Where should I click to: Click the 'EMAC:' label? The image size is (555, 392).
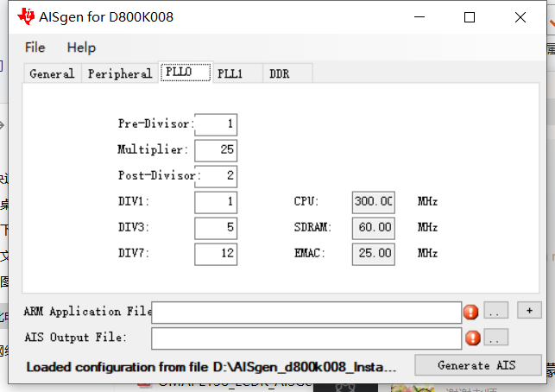point(309,253)
